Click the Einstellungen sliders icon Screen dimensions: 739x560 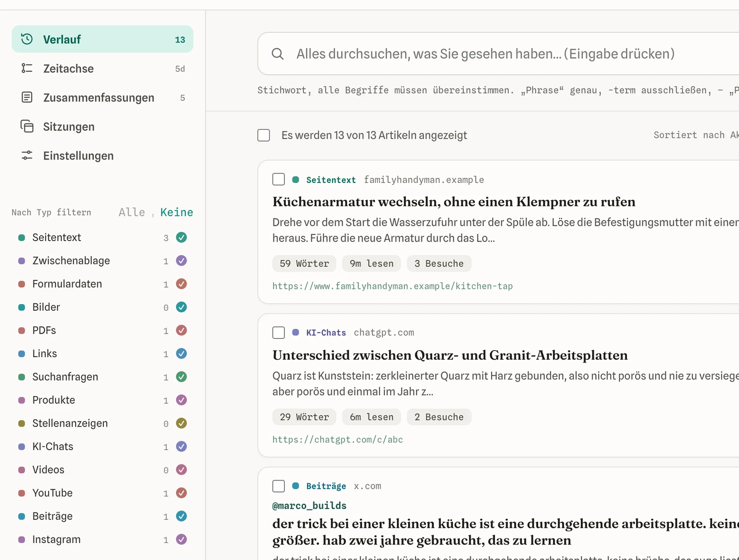click(x=27, y=156)
